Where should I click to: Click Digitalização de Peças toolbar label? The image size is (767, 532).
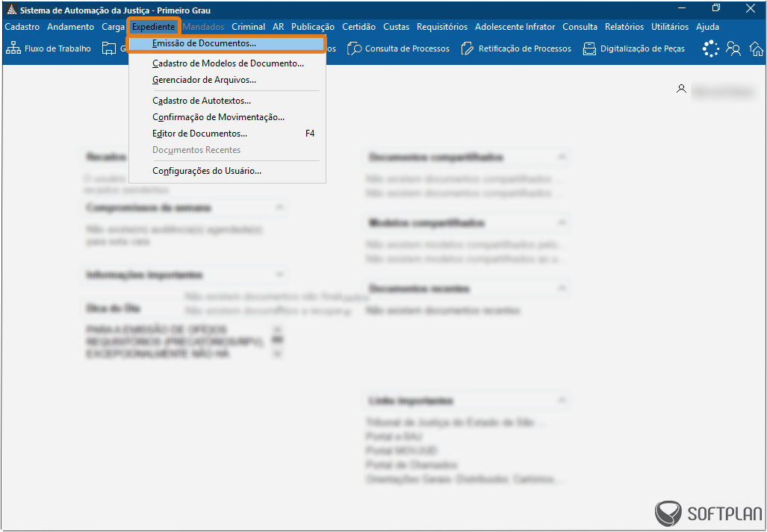point(642,48)
